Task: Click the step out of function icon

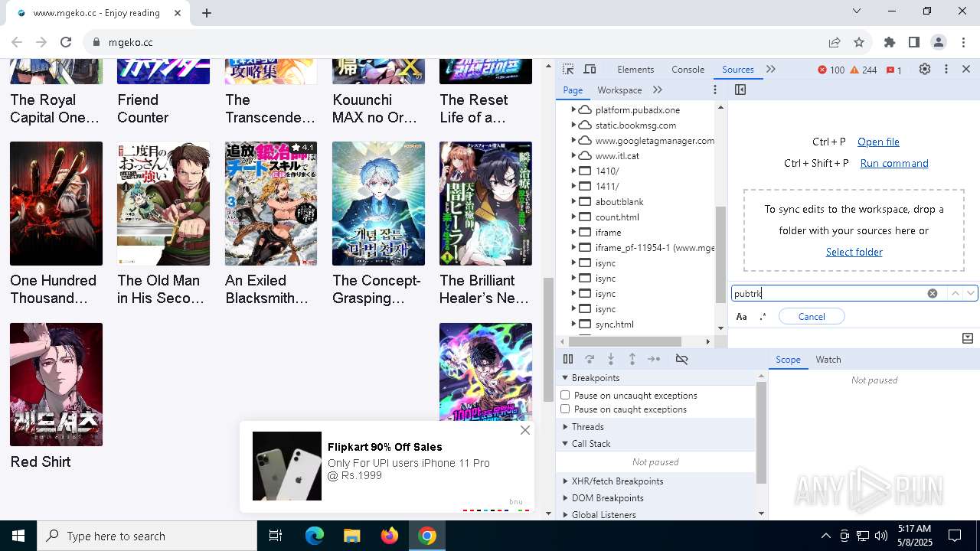Action: 632,359
